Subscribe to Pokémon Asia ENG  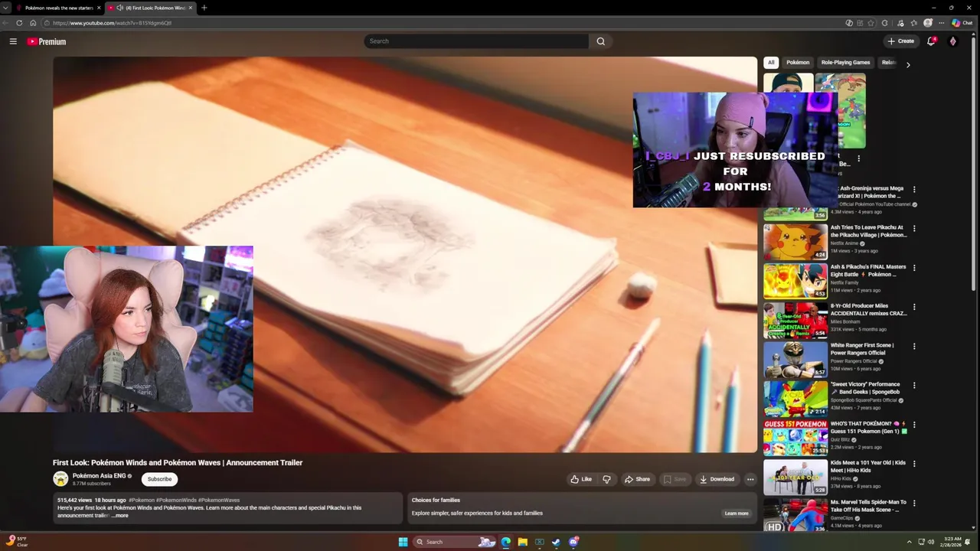159,479
